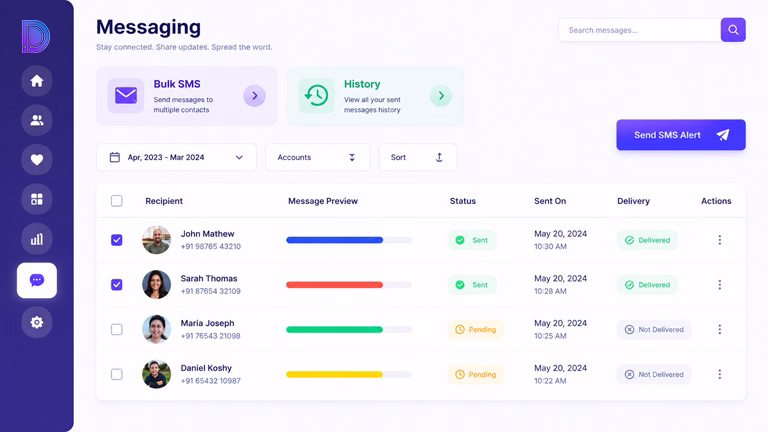Open the Home icon in sidebar
The width and height of the screenshot is (768, 432).
click(37, 81)
